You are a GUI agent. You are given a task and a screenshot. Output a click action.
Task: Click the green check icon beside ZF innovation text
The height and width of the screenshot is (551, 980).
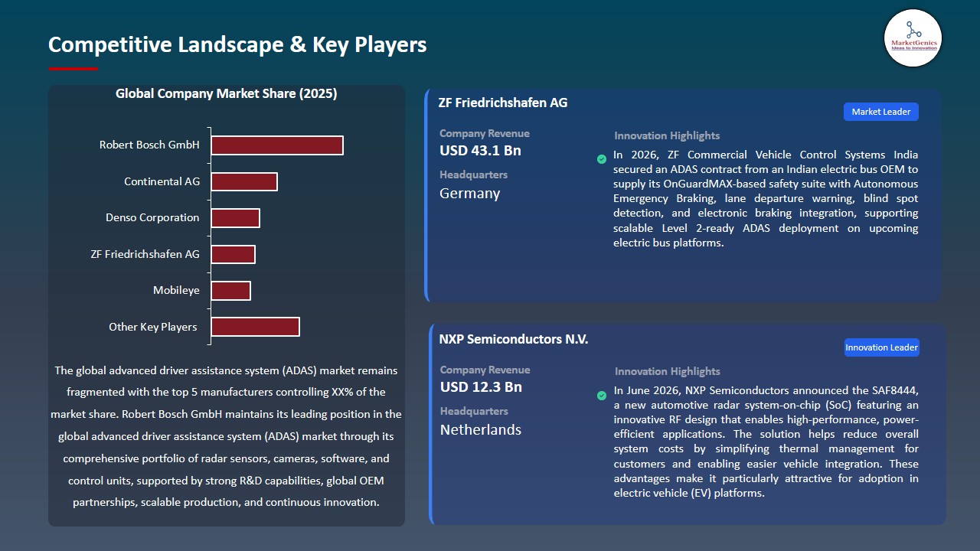pos(602,159)
